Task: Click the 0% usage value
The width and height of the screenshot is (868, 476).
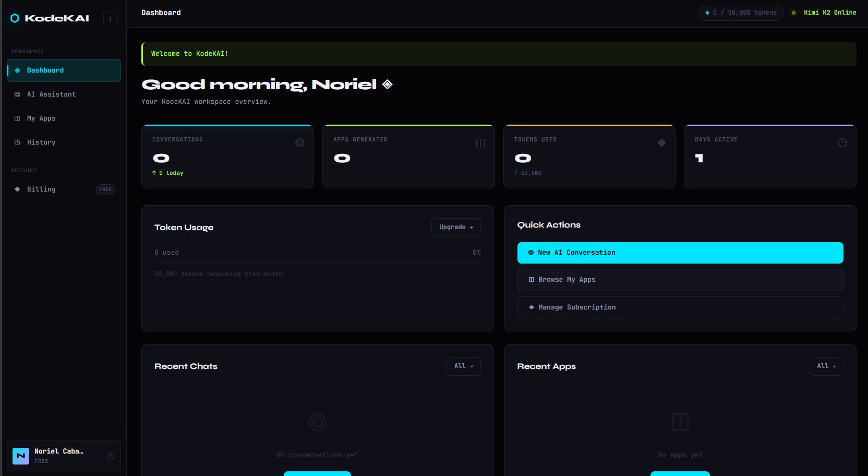Action: click(477, 253)
